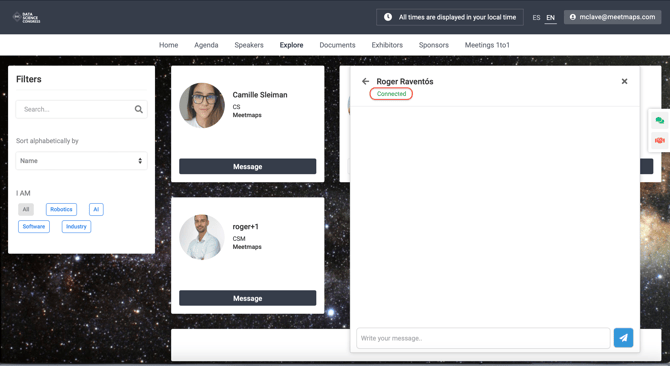This screenshot has width=670, height=366.
Task: Click the local time notice banner
Action: coord(450,17)
